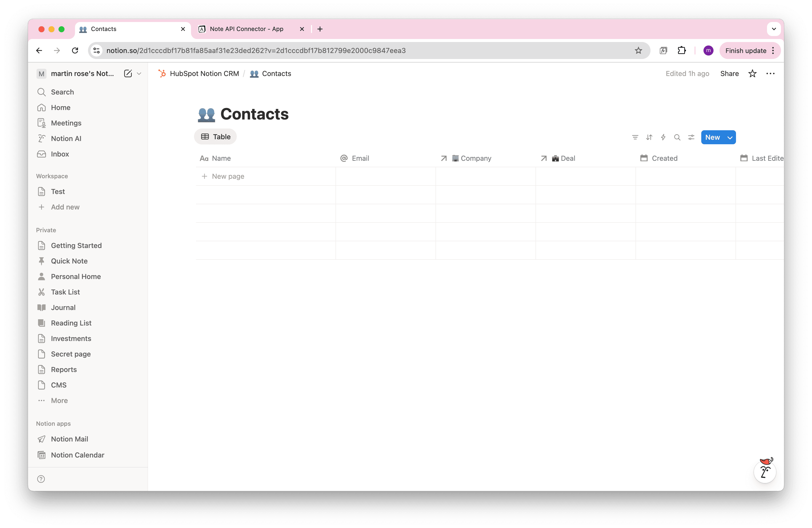812x528 pixels.
Task: Click the view settings sliders icon
Action: [691, 137]
